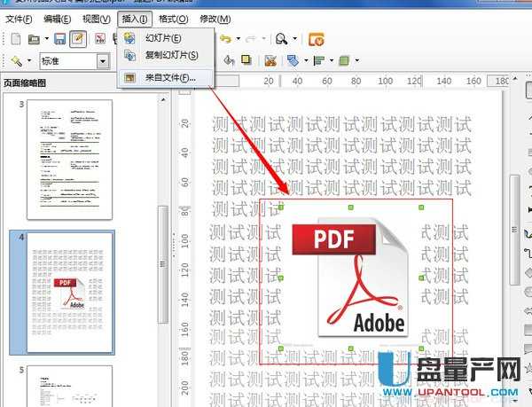The width and height of the screenshot is (532, 407).
Task: Choose 来自文件 from the insert menu
Action: pos(169,78)
